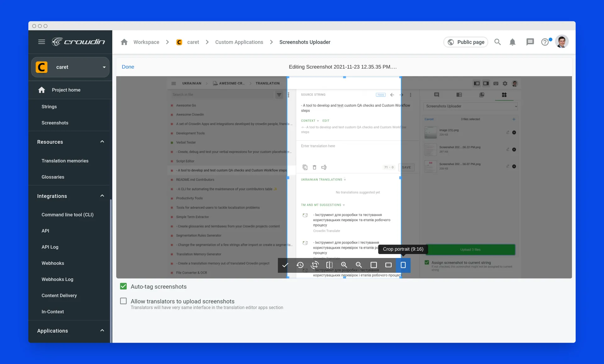Image resolution: width=604 pixels, height=364 pixels.
Task: Enable Allow translators to upload screenshots
Action: pyautogui.click(x=123, y=301)
